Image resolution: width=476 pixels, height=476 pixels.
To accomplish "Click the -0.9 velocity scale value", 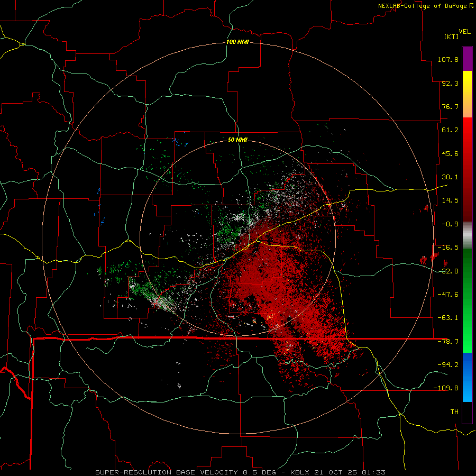I will click(450, 224).
